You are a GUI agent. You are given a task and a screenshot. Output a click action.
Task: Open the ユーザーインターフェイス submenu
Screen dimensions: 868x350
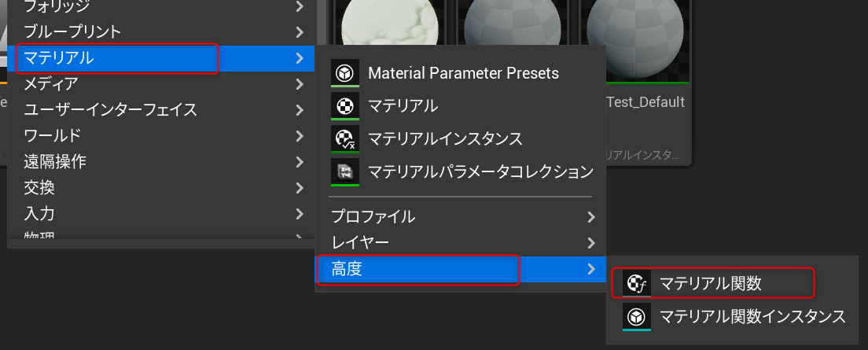162,109
